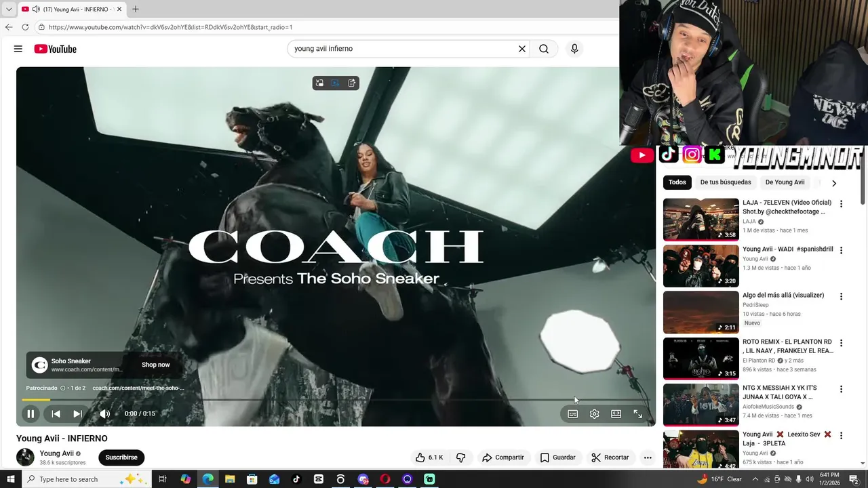Select the De tus búsquedas chip
This screenshot has height=488, width=868.
(726, 182)
